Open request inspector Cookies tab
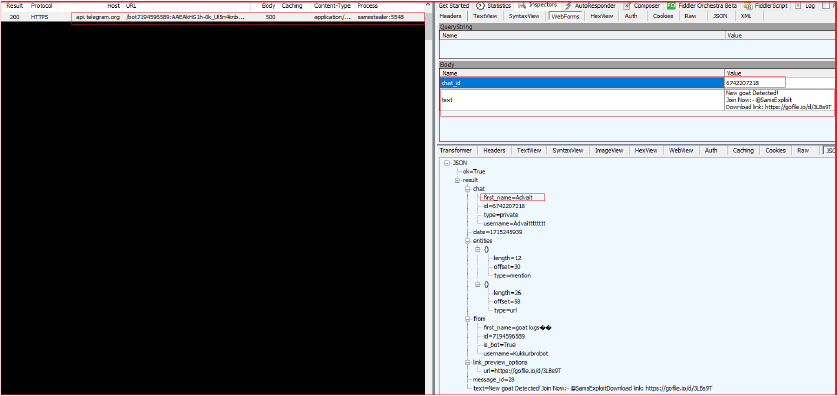The image size is (838, 396). tap(663, 16)
